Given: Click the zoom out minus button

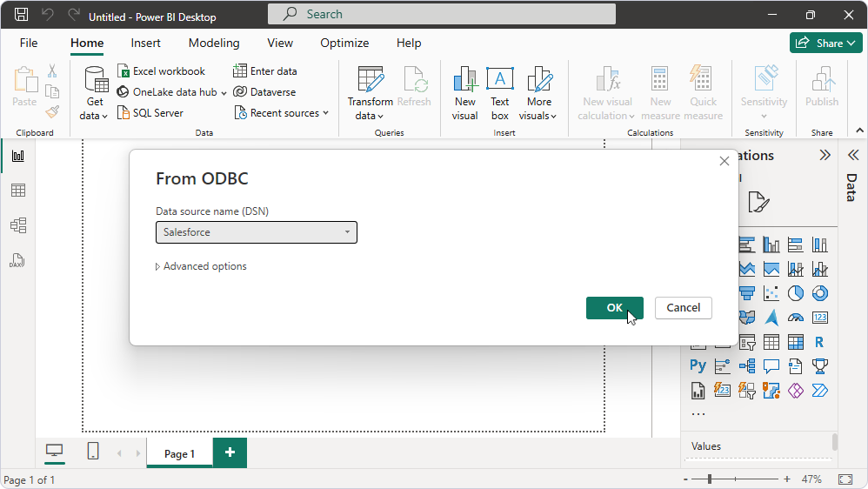Looking at the screenshot, I should (x=685, y=479).
